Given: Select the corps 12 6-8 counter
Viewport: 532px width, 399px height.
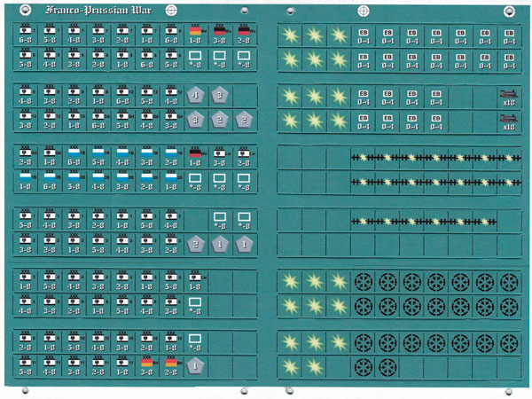Looking at the screenshot, I should coord(122,96).
